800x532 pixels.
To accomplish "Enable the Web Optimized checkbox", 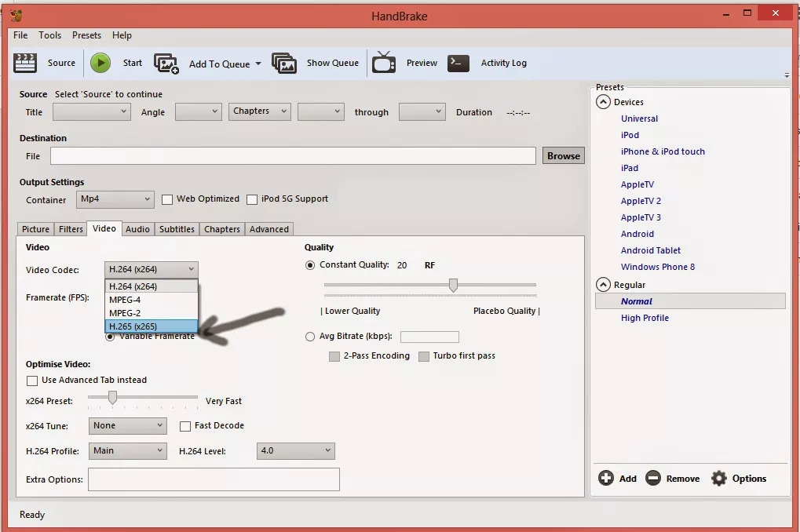I will (x=167, y=199).
